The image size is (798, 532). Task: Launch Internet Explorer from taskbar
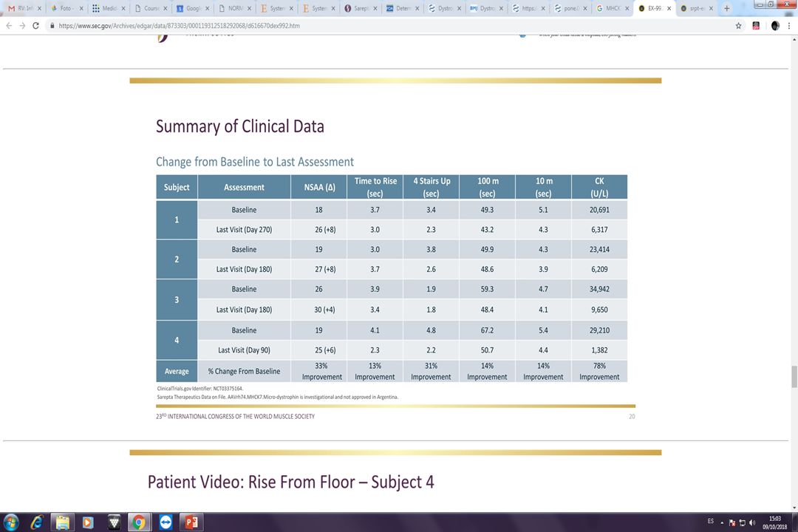tap(37, 522)
